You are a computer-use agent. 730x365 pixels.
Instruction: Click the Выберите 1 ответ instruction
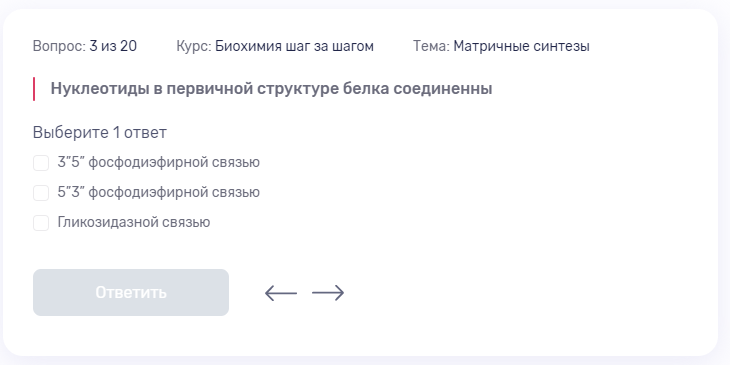tap(100, 133)
